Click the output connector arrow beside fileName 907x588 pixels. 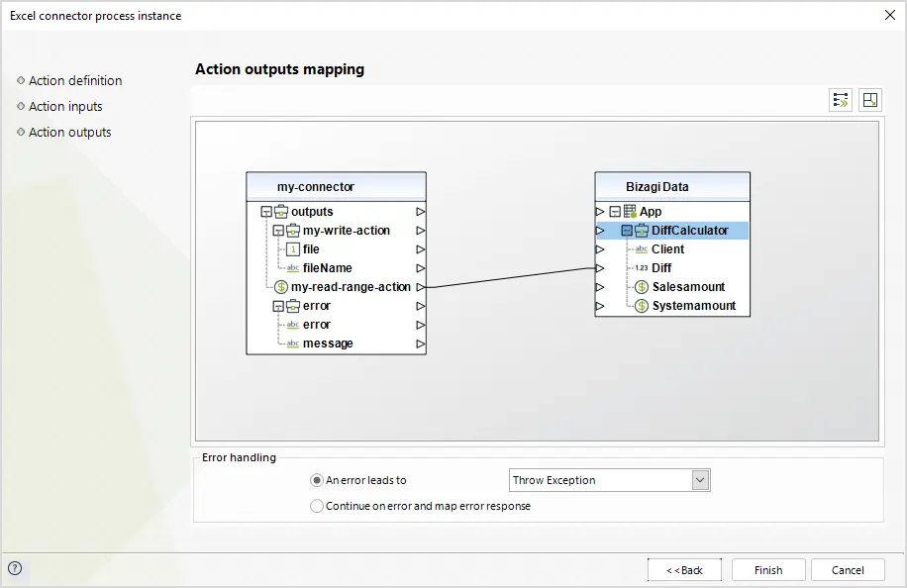click(421, 268)
